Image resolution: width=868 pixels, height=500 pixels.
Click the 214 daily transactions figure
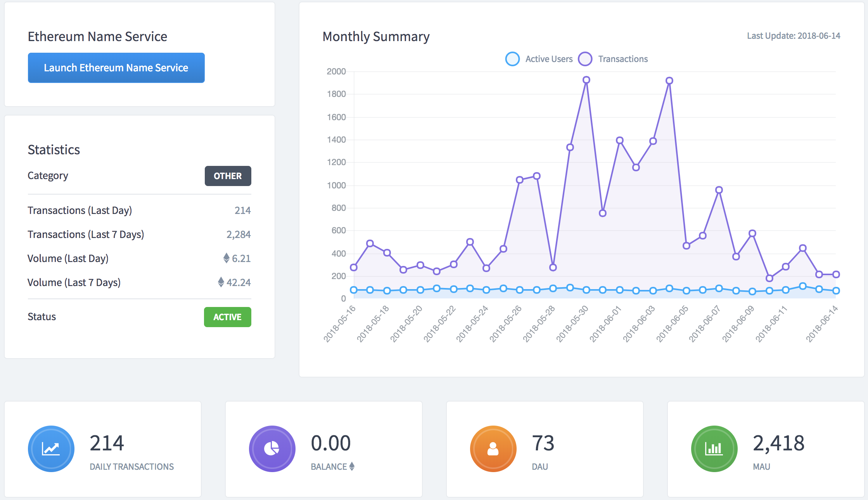pyautogui.click(x=107, y=443)
